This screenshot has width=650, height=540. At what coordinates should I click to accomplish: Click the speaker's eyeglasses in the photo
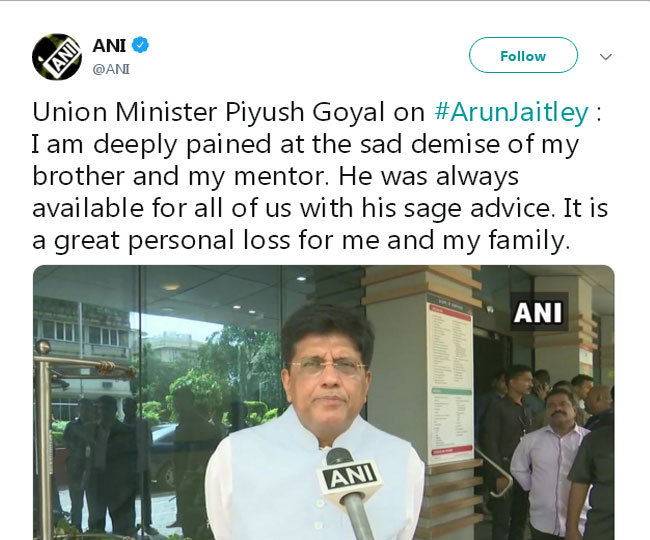coord(328,367)
